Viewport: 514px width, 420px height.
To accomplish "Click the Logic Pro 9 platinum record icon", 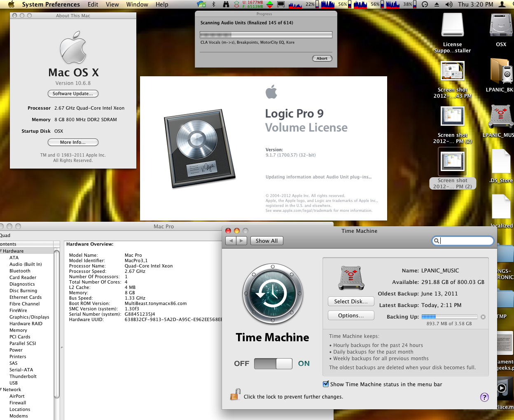I will pos(200,148).
